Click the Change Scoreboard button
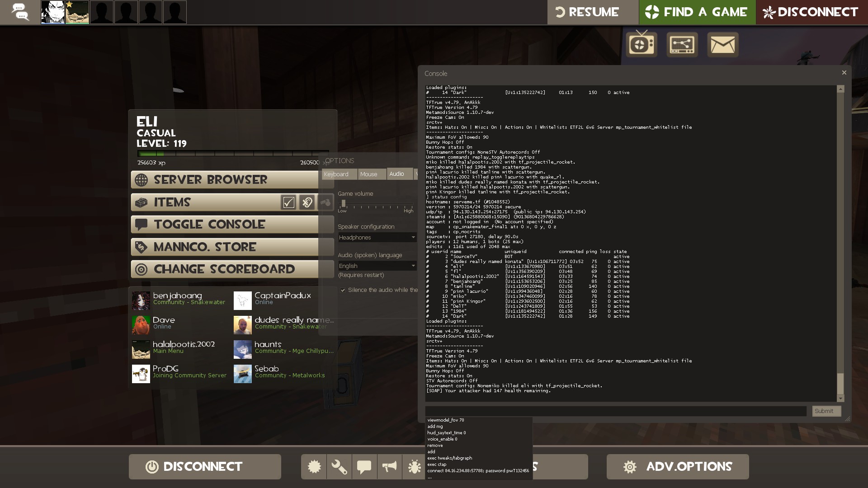868x488 pixels. [232, 269]
